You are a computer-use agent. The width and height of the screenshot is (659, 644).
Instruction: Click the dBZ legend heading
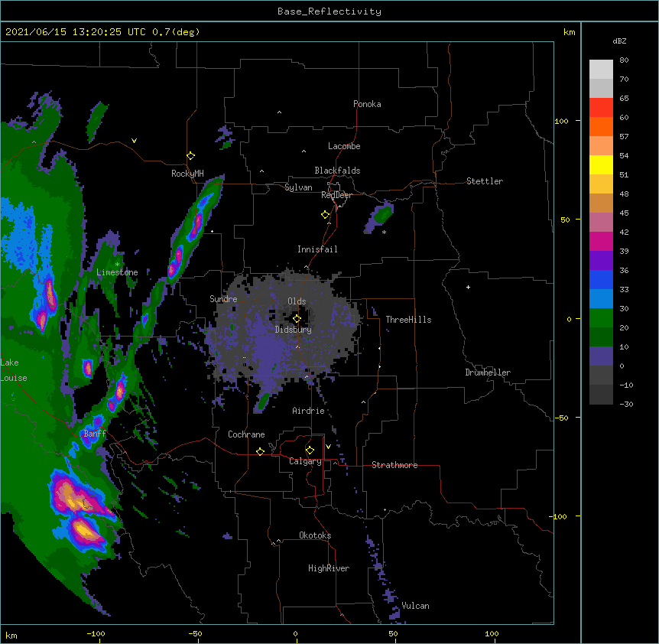click(619, 41)
